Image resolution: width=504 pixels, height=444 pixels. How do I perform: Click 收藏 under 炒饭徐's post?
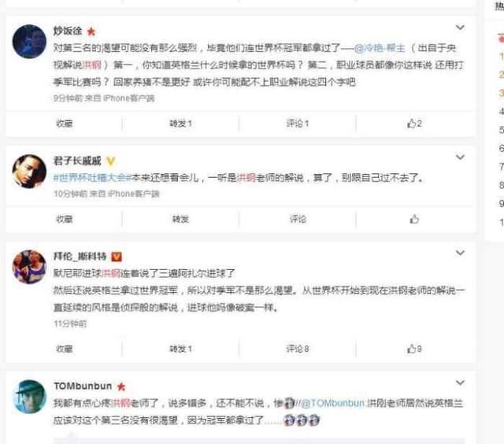click(x=65, y=124)
